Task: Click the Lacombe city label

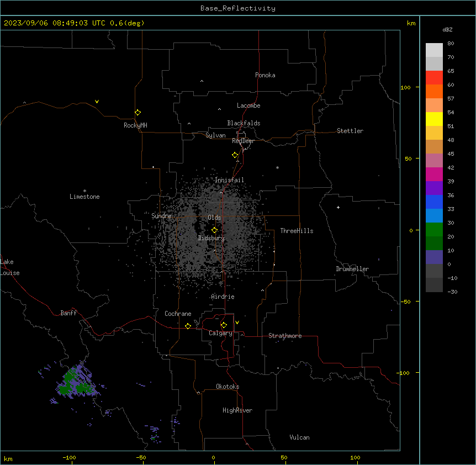Action: [x=248, y=105]
